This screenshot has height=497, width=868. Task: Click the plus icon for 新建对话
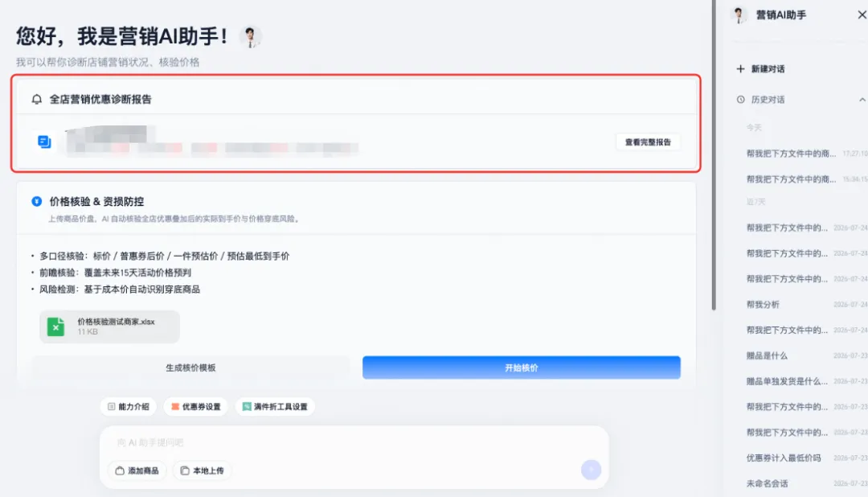point(740,68)
